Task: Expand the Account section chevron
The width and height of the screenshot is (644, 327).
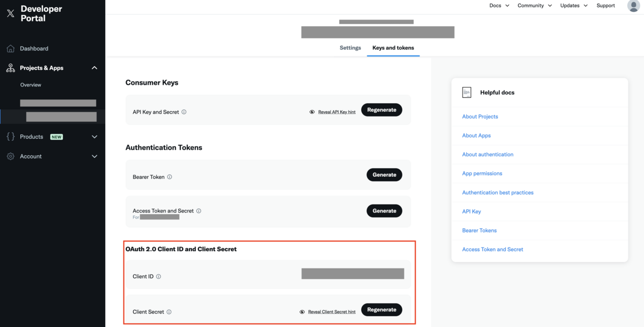Action: [94, 156]
